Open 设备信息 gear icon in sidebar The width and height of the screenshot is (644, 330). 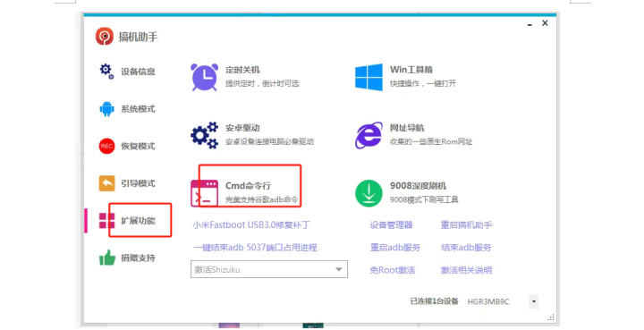click(x=106, y=72)
